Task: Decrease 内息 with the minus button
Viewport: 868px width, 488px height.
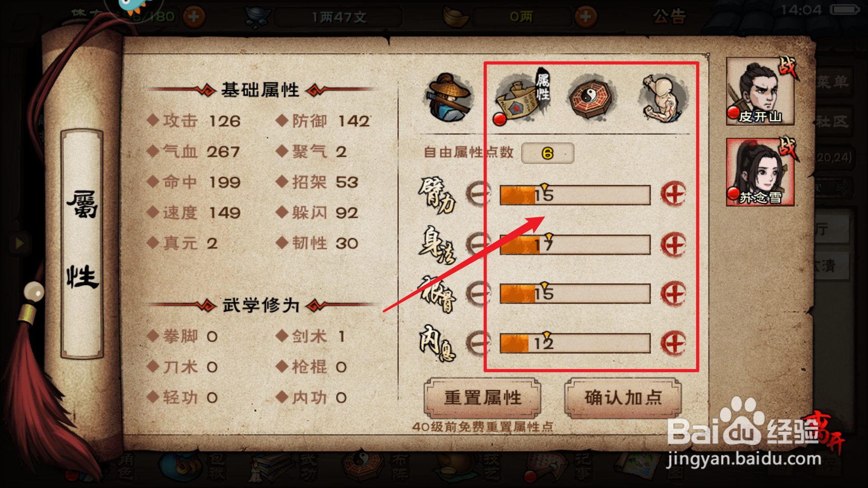Action: [478, 343]
